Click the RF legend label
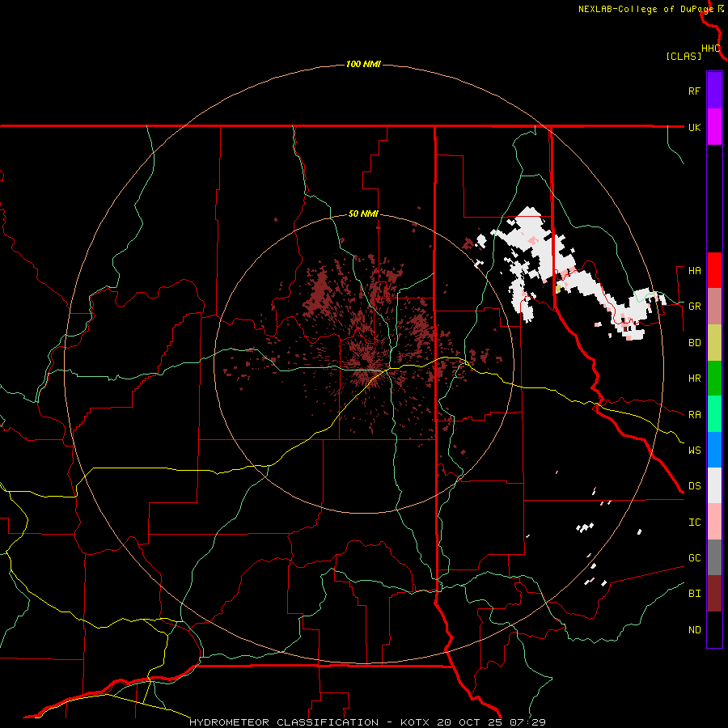Image resolution: width=728 pixels, height=728 pixels. point(694,91)
